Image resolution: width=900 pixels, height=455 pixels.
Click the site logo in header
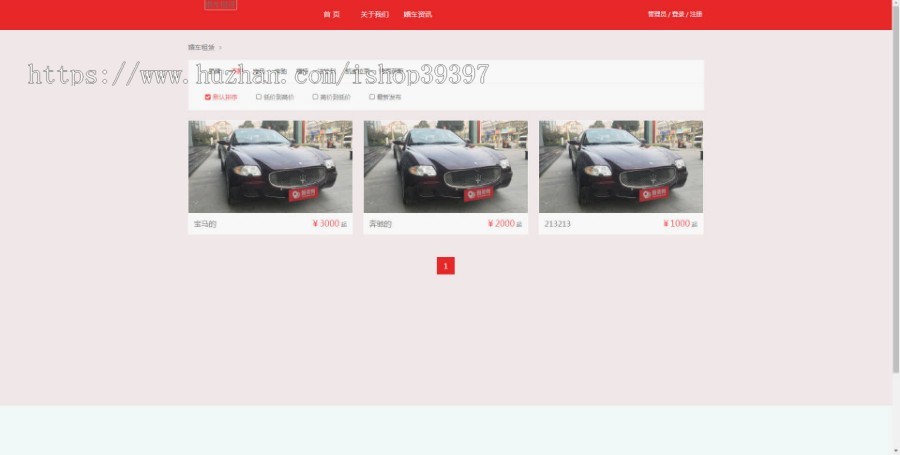point(220,5)
